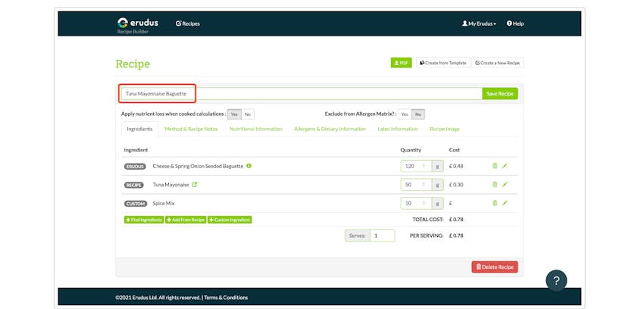
Task: Open the Recipes menu in header
Action: (188, 23)
